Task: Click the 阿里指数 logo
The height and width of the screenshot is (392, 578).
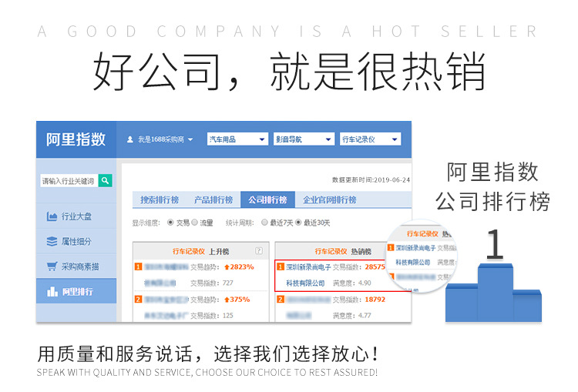Action: tap(76, 139)
